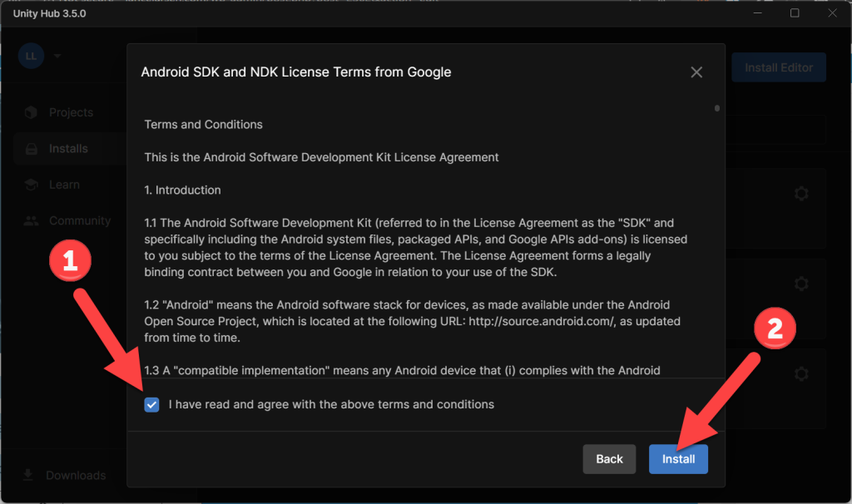The height and width of the screenshot is (504, 852).
Task: Click the line starting '1.3 A "compatible implementation"'
Action: 402,370
